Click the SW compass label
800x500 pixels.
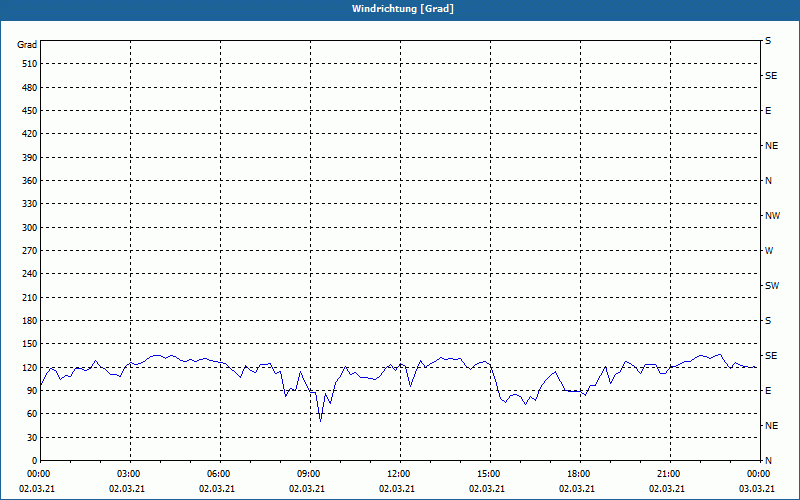[x=772, y=286]
